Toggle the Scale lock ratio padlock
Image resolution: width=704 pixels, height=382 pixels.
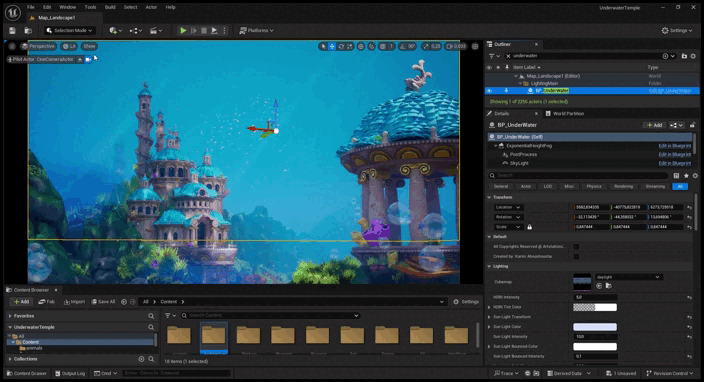pos(530,227)
